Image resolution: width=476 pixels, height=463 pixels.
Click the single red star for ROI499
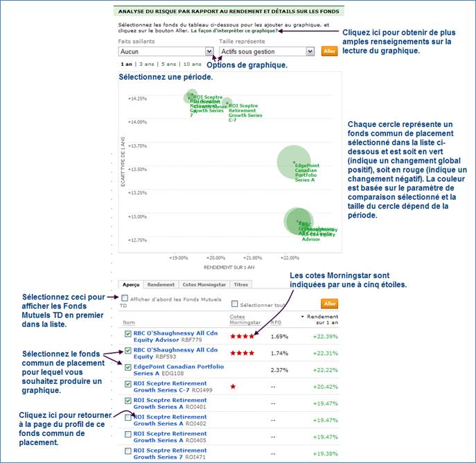point(233,386)
